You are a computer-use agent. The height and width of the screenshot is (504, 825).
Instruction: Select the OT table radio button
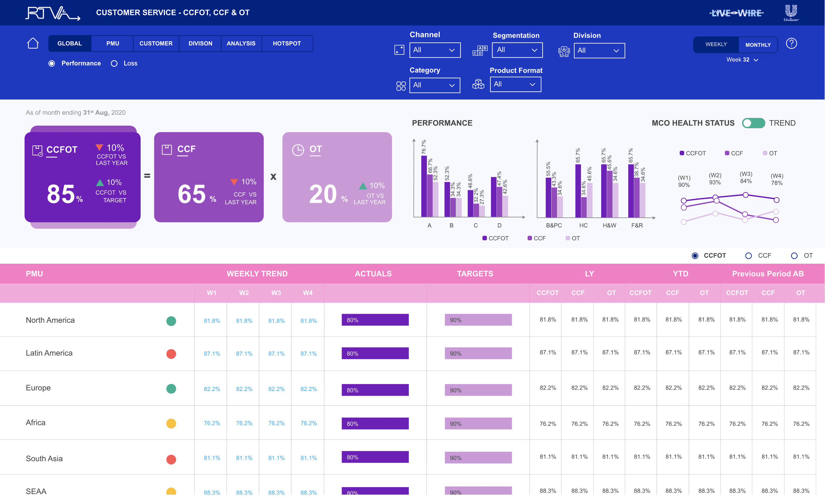point(794,256)
